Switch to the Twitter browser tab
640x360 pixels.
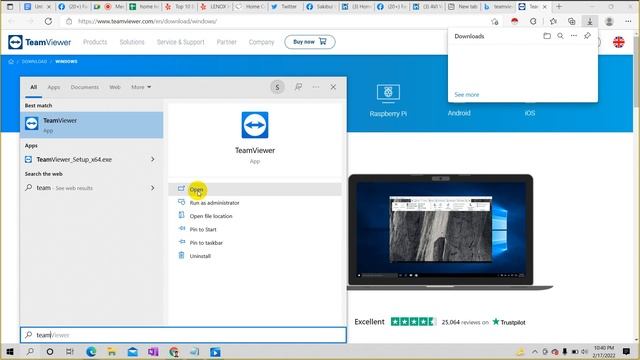pos(285,7)
